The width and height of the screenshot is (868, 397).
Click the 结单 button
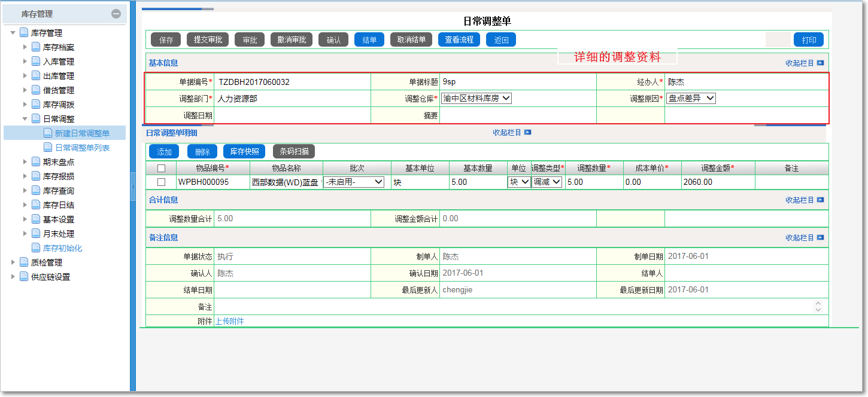click(x=369, y=40)
